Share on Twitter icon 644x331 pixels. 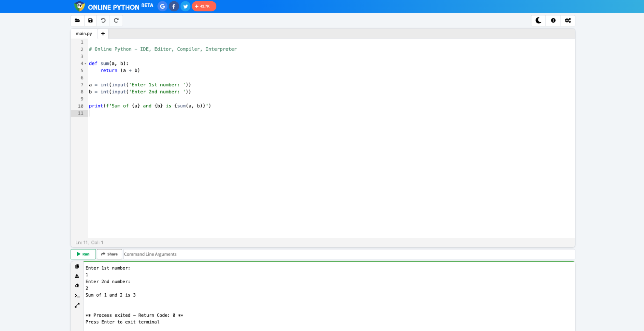(x=185, y=6)
